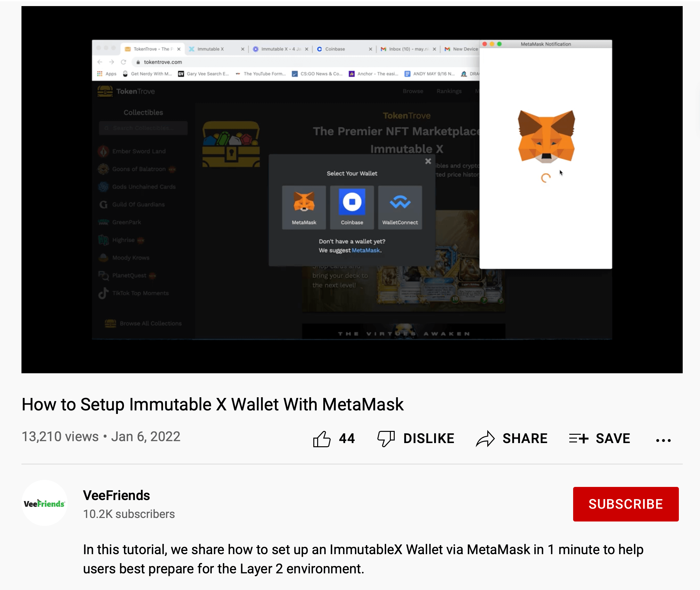The height and width of the screenshot is (590, 700).
Task: Click the treasure chest image
Action: tap(231, 144)
